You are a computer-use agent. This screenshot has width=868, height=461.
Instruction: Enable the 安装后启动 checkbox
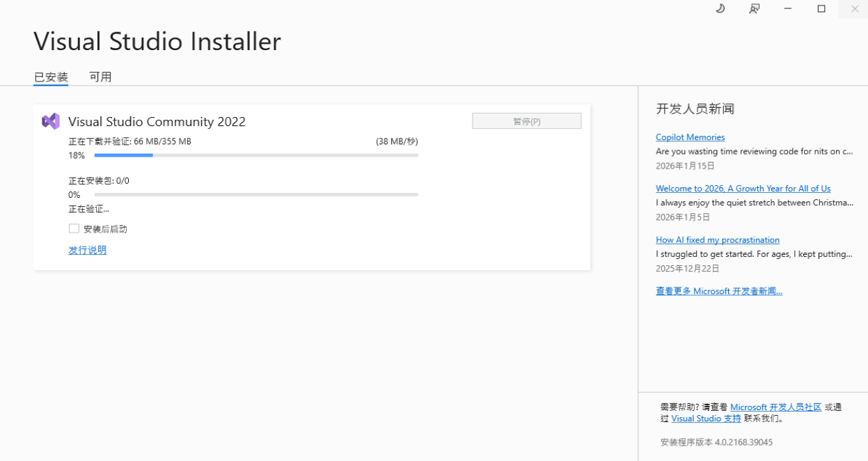[74, 228]
